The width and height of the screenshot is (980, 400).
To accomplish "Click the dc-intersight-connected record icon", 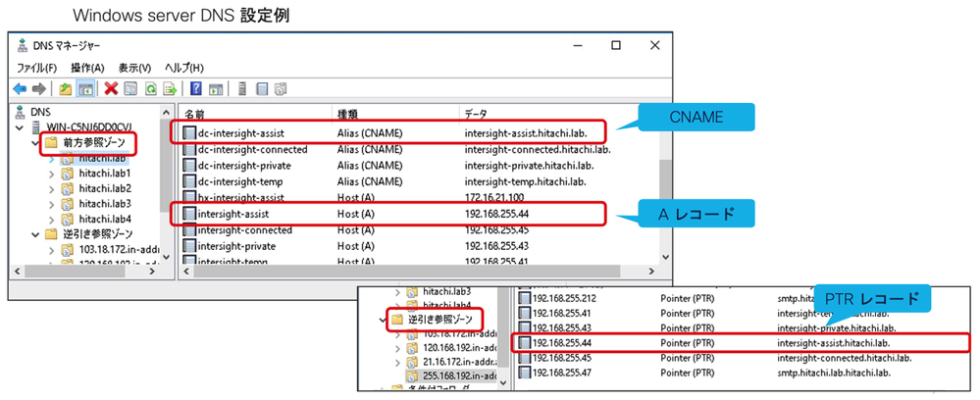I will [189, 149].
